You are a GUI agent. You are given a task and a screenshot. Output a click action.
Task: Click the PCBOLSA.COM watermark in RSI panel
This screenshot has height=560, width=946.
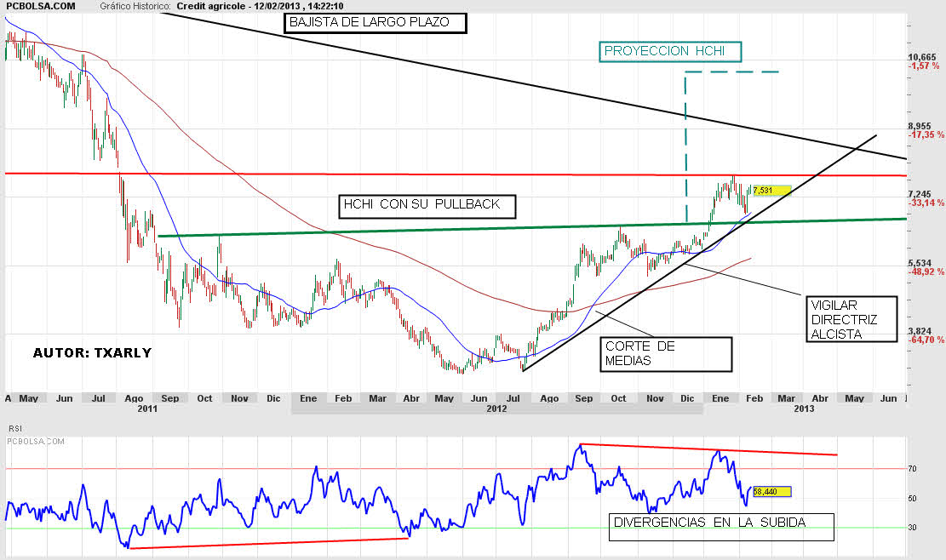(x=36, y=441)
